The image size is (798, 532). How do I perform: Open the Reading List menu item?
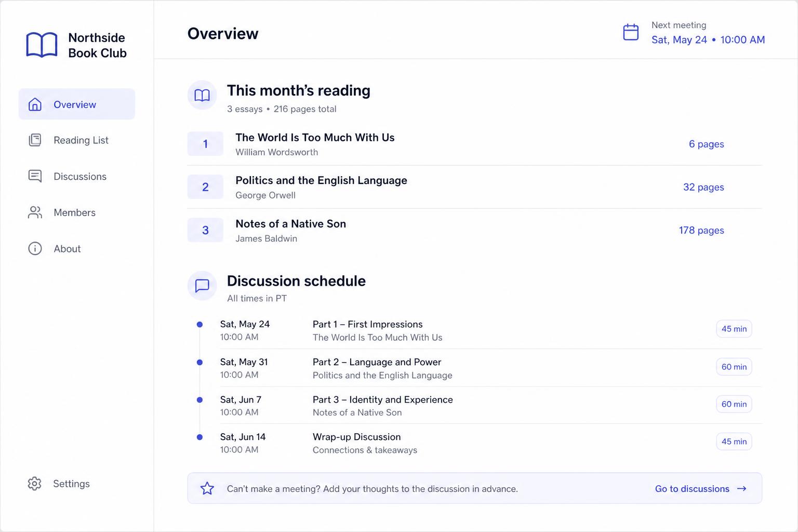(x=77, y=140)
